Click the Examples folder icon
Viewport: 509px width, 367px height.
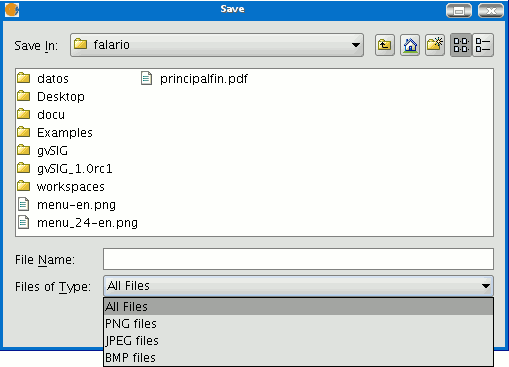tap(24, 132)
